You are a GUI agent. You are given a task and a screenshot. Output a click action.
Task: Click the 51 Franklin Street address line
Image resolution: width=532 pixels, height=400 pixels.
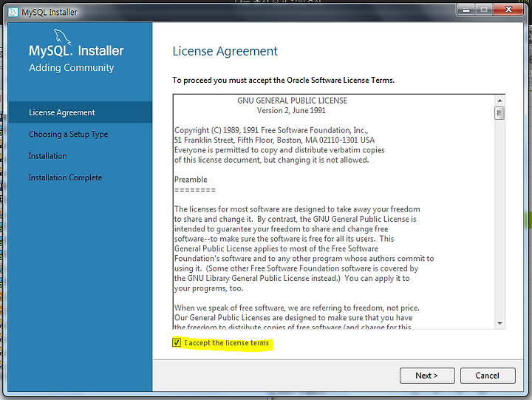point(274,140)
